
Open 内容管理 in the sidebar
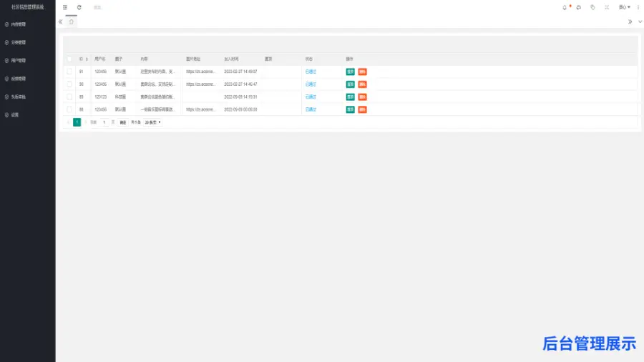pos(19,24)
